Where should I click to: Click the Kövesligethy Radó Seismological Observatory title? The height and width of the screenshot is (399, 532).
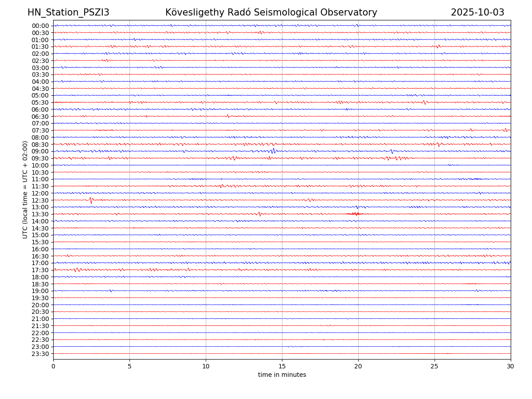pos(271,12)
